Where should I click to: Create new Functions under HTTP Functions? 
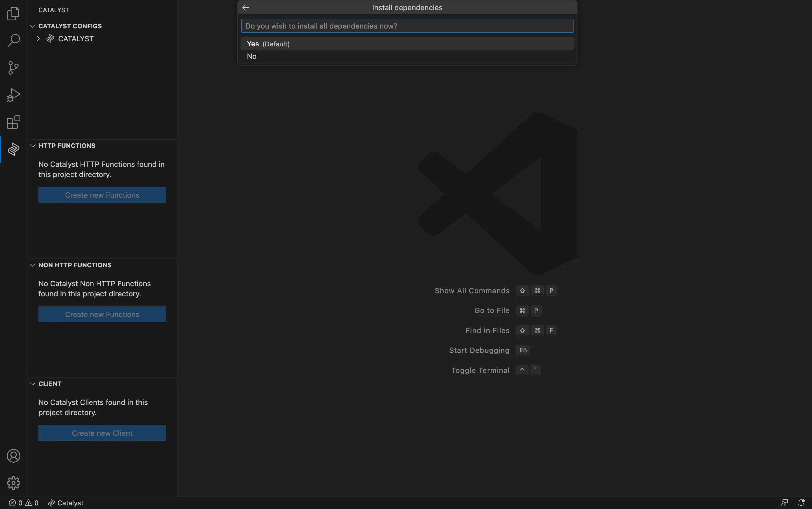click(x=102, y=195)
